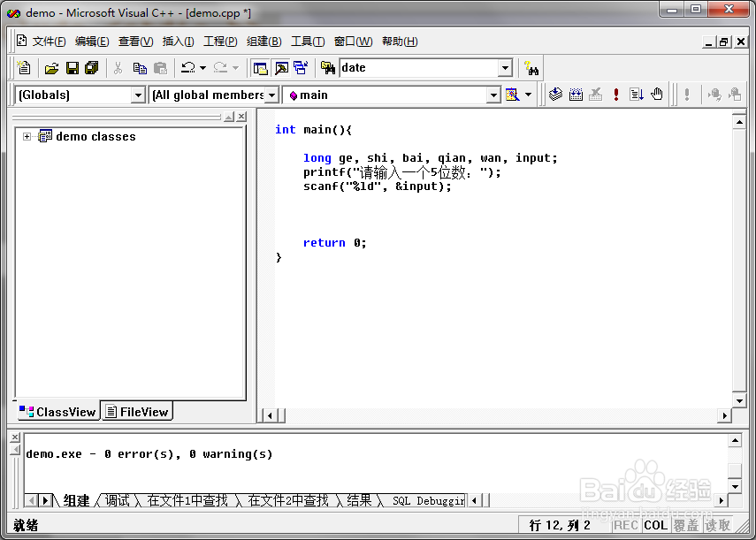The height and width of the screenshot is (540, 756).
Task: Expand the demo classes tree node
Action: tap(27, 136)
